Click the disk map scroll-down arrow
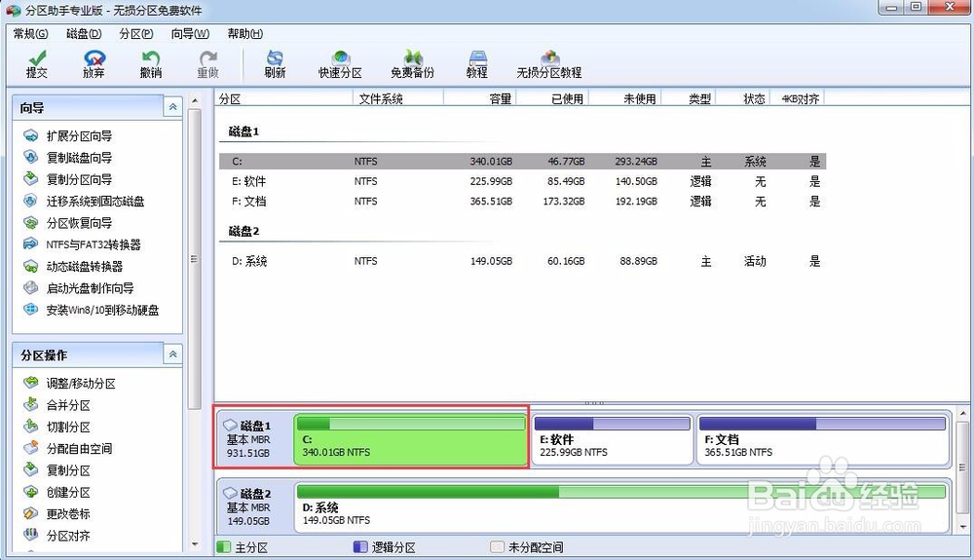The width and height of the screenshot is (974, 560). 962,527
